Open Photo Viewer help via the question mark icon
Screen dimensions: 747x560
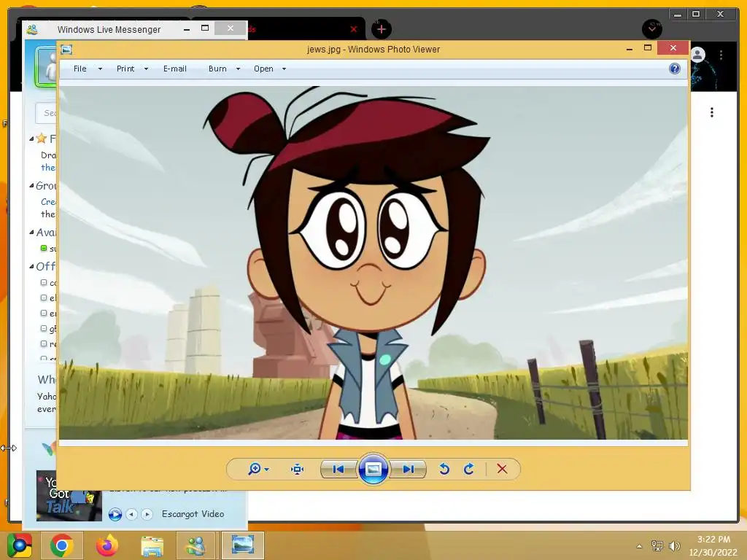675,69
